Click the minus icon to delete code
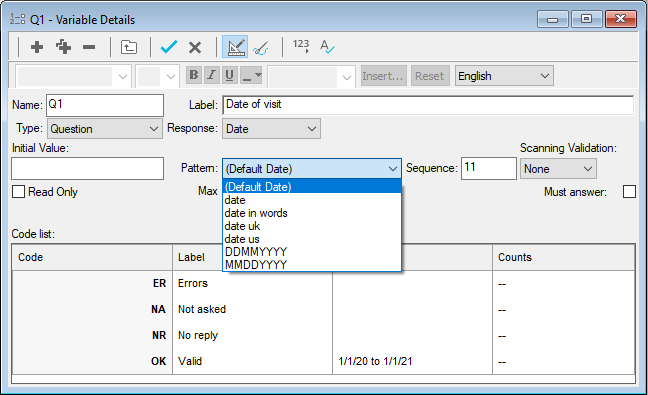 89,47
